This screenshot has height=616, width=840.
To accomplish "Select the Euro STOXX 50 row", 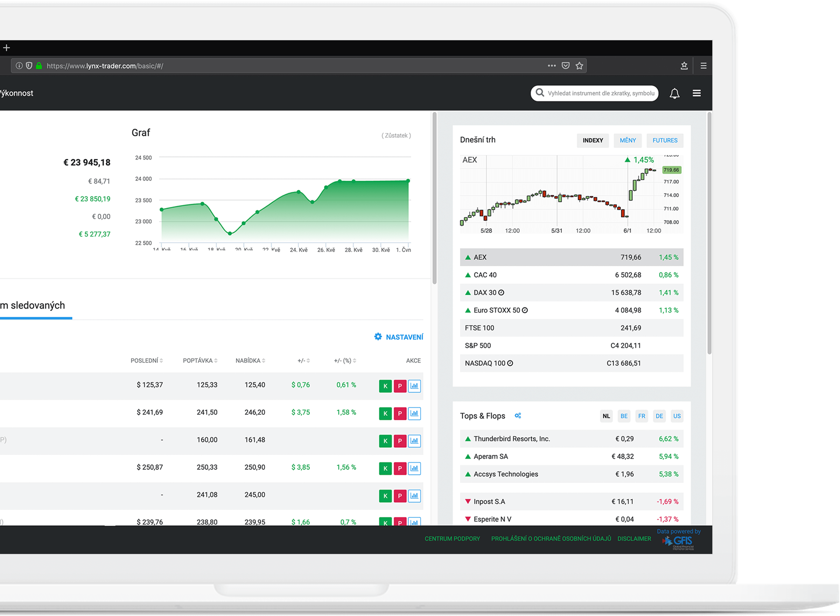I will [x=571, y=310].
